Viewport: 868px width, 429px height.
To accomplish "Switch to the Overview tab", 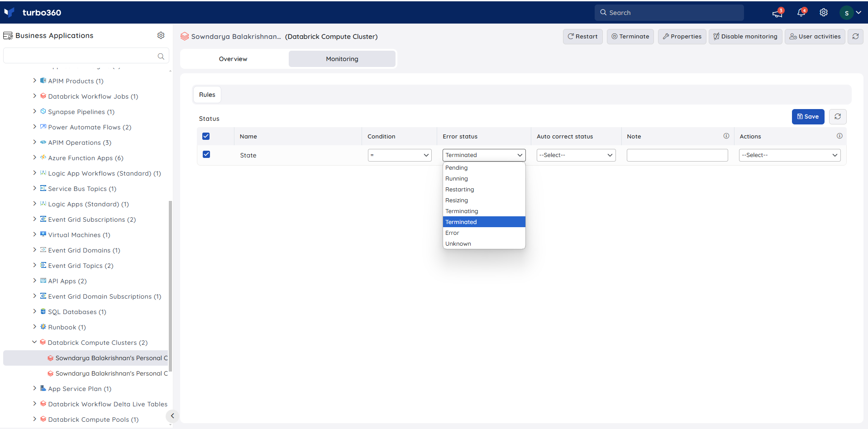I will (233, 59).
